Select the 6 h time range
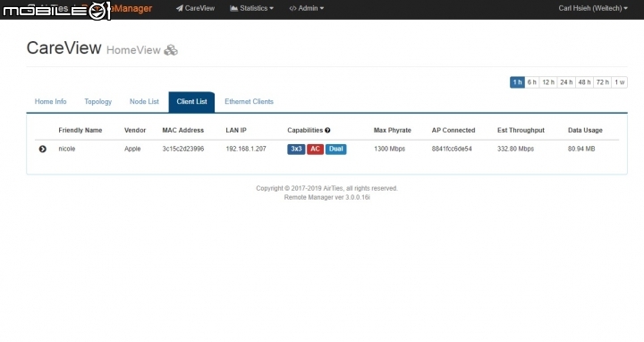 click(532, 82)
